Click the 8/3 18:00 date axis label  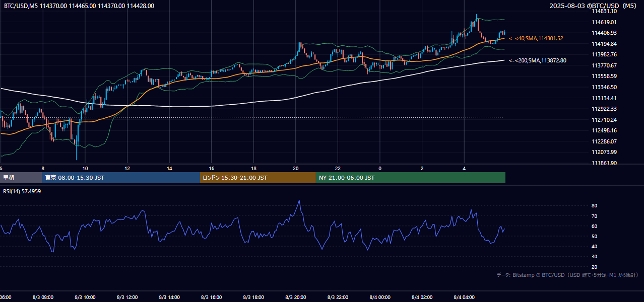click(254, 297)
